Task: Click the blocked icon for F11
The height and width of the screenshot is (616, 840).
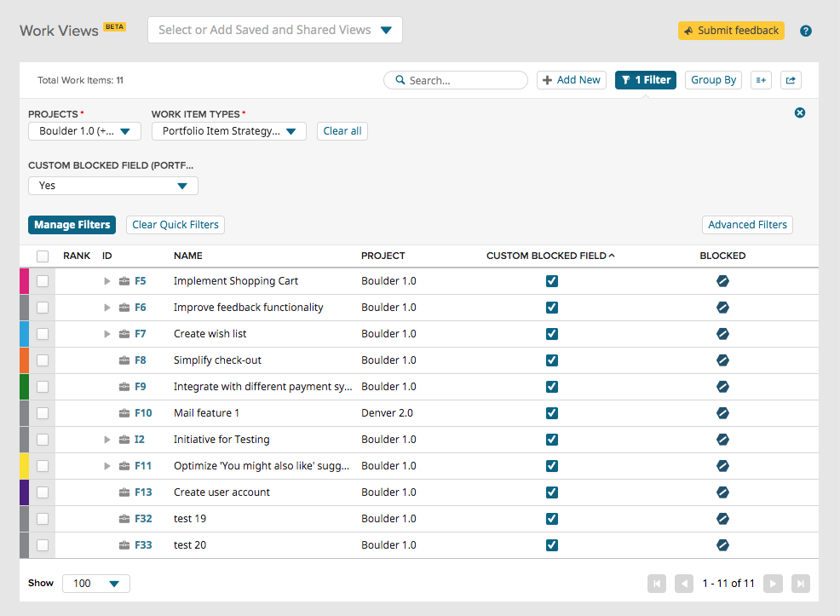Action: [x=722, y=466]
